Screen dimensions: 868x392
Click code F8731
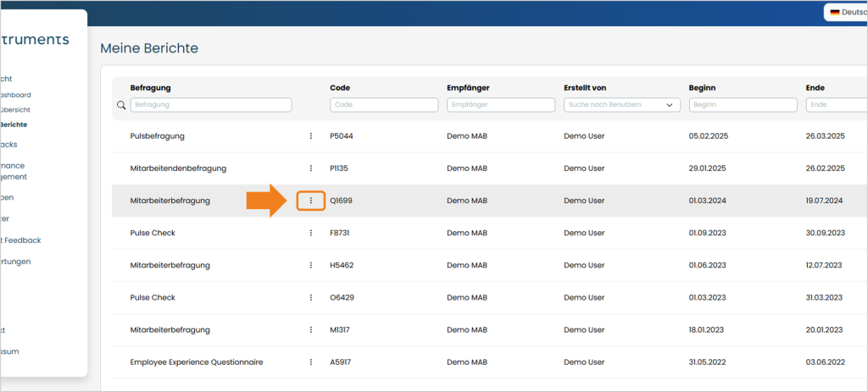tap(339, 233)
